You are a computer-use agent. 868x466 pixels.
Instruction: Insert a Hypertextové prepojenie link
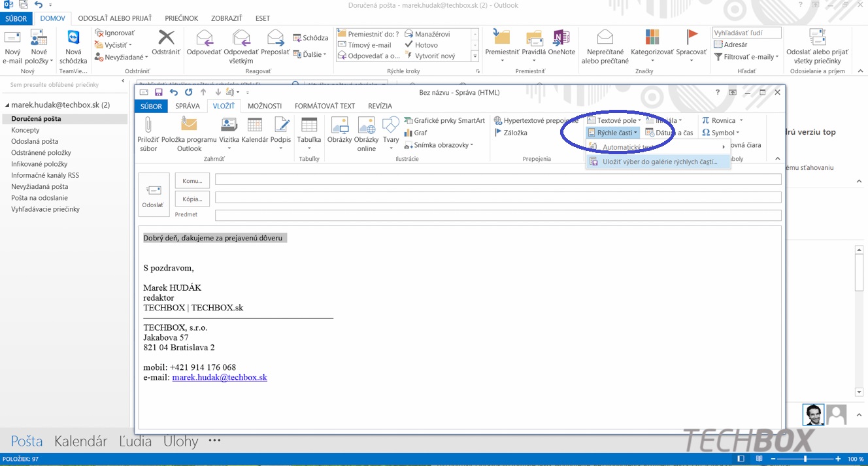536,120
